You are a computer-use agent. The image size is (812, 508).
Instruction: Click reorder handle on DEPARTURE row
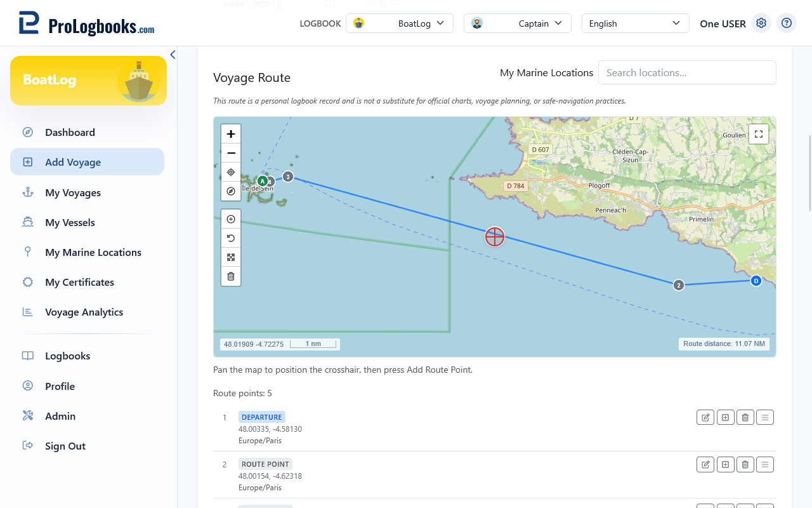[765, 417]
